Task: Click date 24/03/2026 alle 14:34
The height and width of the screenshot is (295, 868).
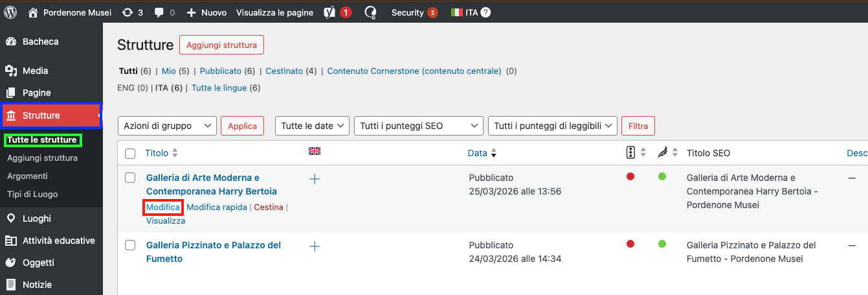Action: coord(515,259)
